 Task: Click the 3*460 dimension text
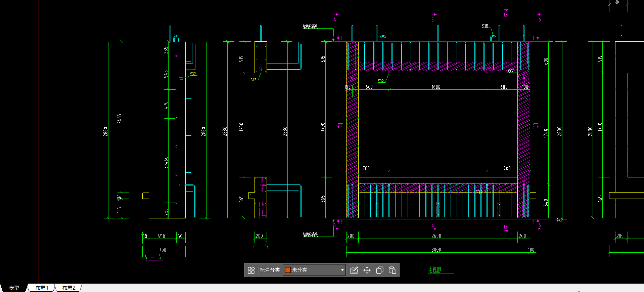[166, 162]
